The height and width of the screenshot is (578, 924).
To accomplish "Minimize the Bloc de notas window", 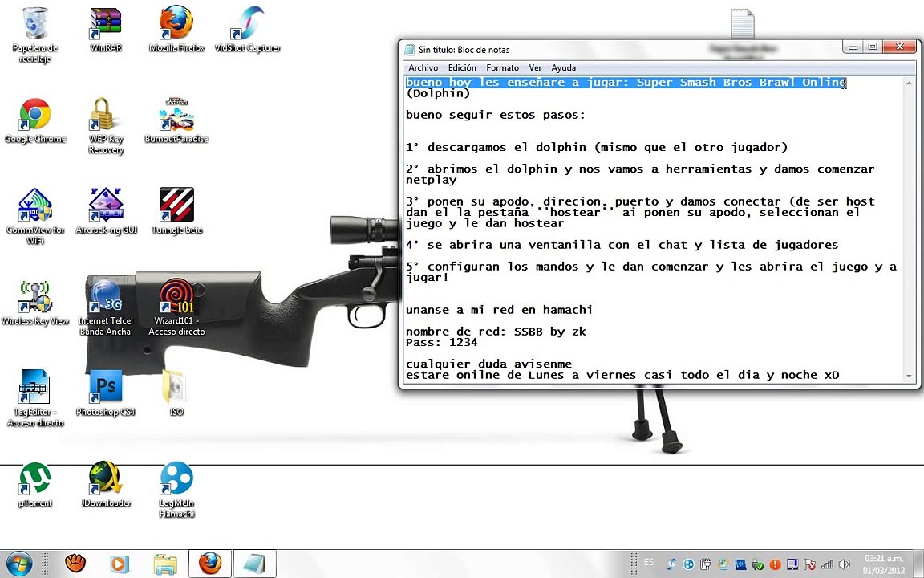I will [853, 47].
